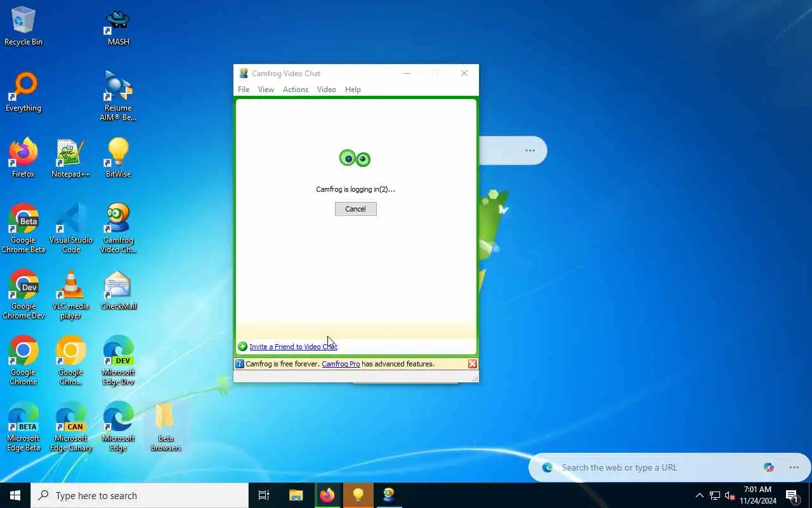Select the Microsoft Edge Beta desktop icon
Viewport: 812px width, 508px height.
[23, 427]
